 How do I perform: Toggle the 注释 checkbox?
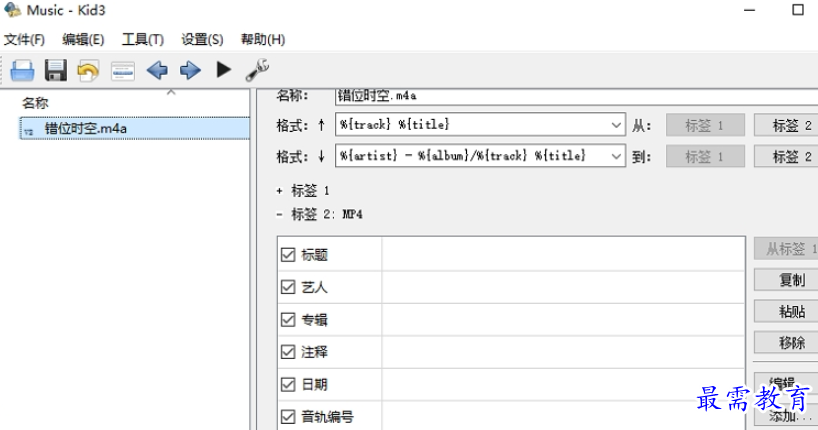click(288, 352)
